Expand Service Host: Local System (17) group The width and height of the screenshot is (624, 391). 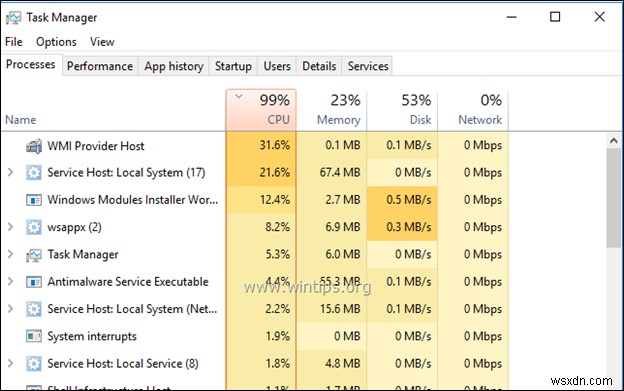click(11, 172)
